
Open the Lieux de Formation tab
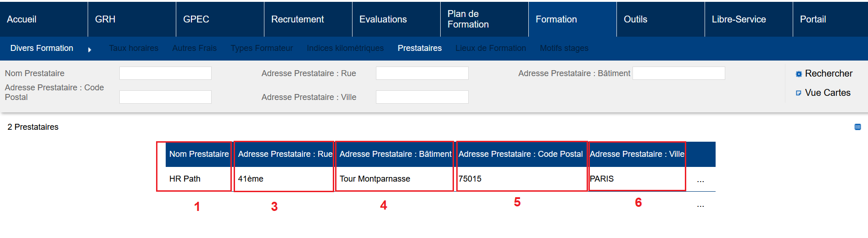(491, 48)
